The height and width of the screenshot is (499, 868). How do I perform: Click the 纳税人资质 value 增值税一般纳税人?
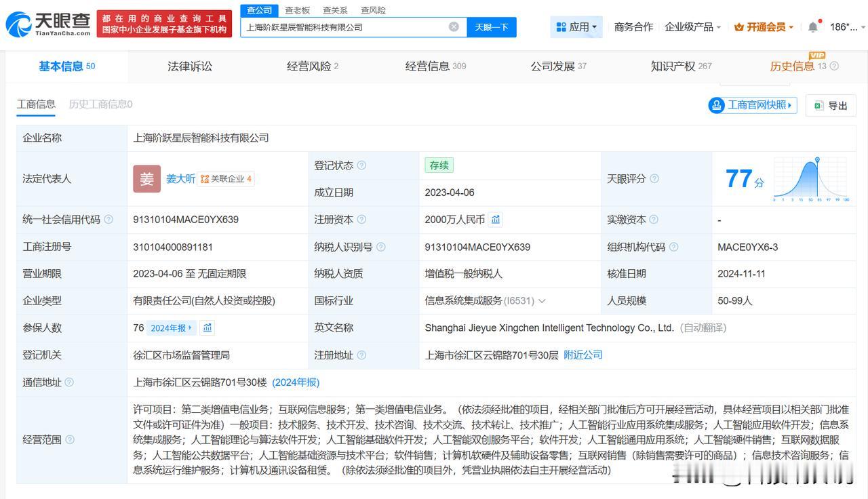tap(464, 274)
